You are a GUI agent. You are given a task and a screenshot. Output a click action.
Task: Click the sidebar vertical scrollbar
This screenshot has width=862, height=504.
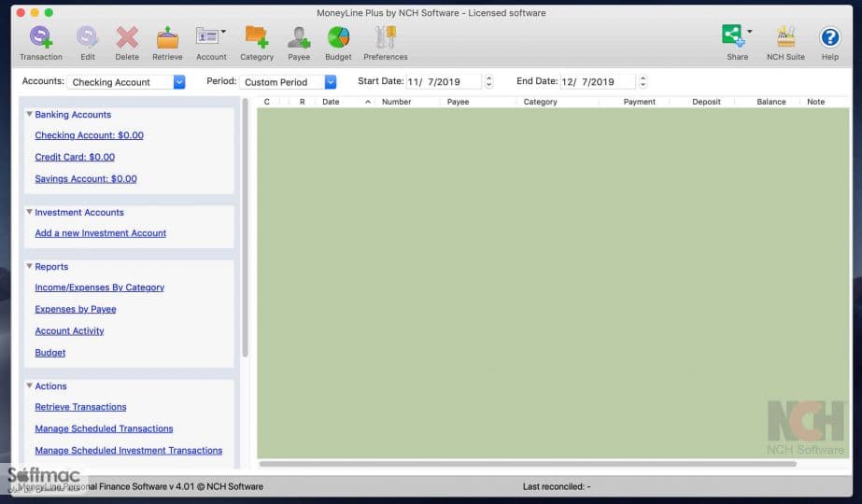point(246,227)
